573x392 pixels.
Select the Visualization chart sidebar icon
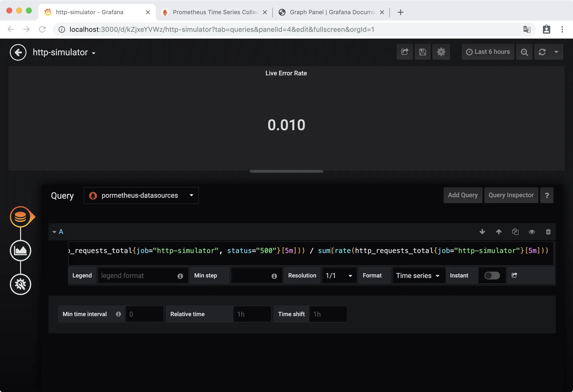coord(21,251)
